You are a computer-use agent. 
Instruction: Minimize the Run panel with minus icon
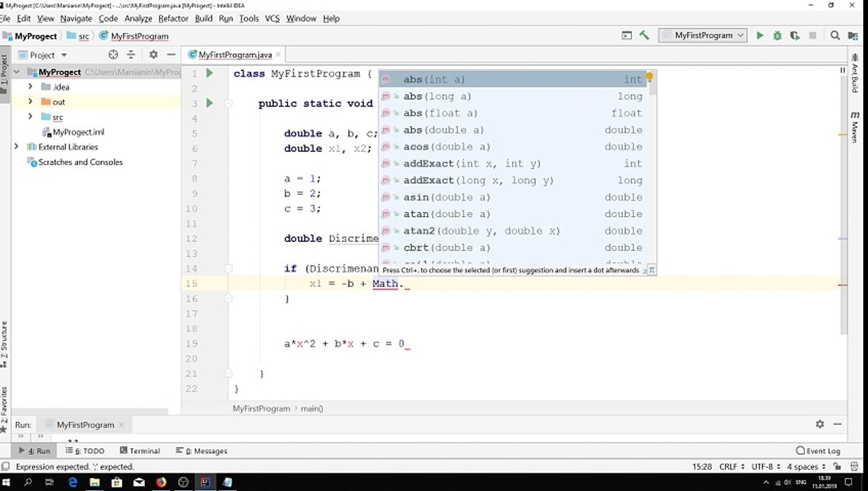pyautogui.click(x=839, y=423)
